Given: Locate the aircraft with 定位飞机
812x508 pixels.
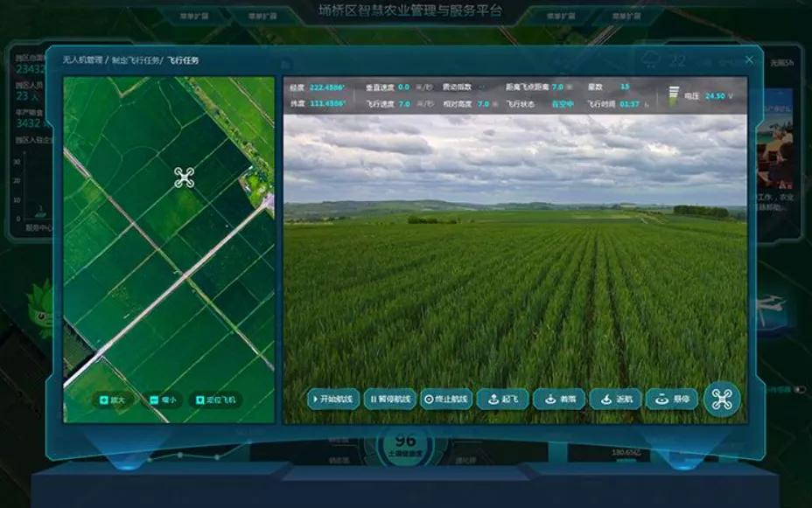Looking at the screenshot, I should point(215,400).
